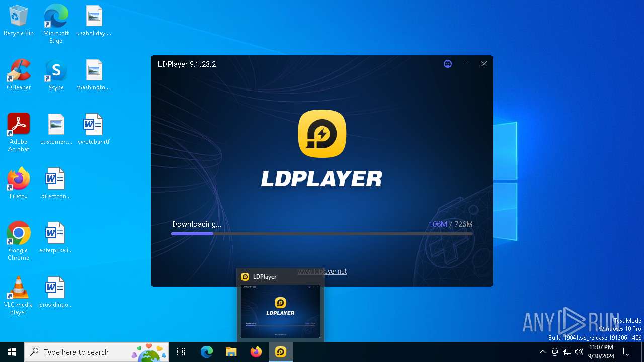Select the VLC media player shortcut
Screen dimensions: 644x362
(19, 296)
